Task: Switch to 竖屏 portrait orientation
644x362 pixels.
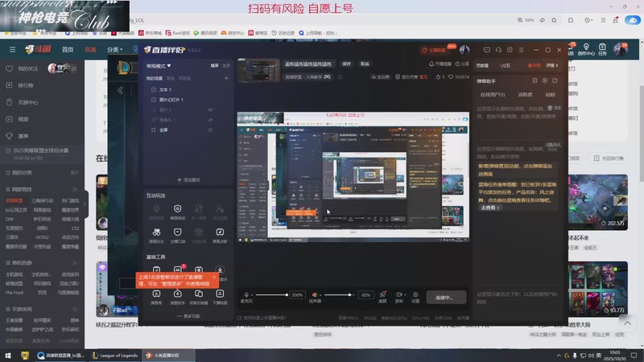Action: click(226, 66)
